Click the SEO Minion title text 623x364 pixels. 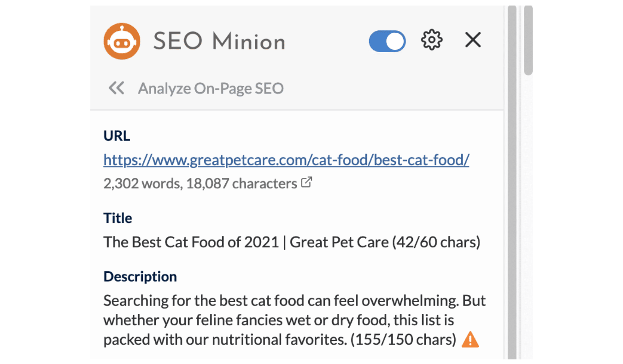click(x=219, y=41)
